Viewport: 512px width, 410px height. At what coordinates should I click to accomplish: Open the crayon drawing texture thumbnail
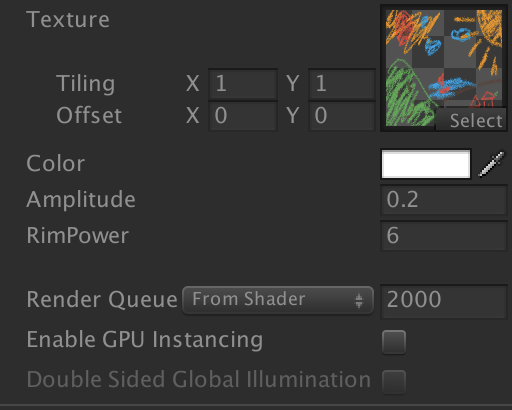(x=444, y=68)
